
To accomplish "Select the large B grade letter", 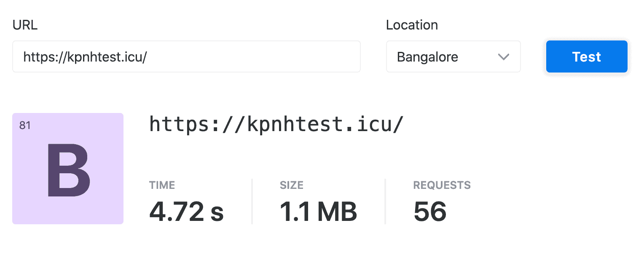I will 68,171.
